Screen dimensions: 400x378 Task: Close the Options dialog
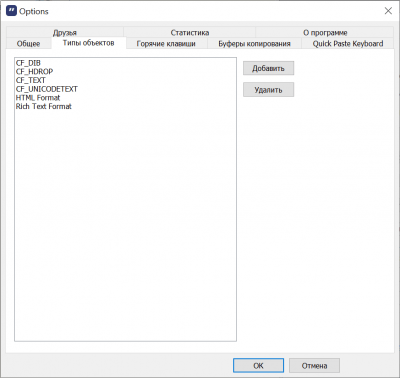tap(388, 11)
